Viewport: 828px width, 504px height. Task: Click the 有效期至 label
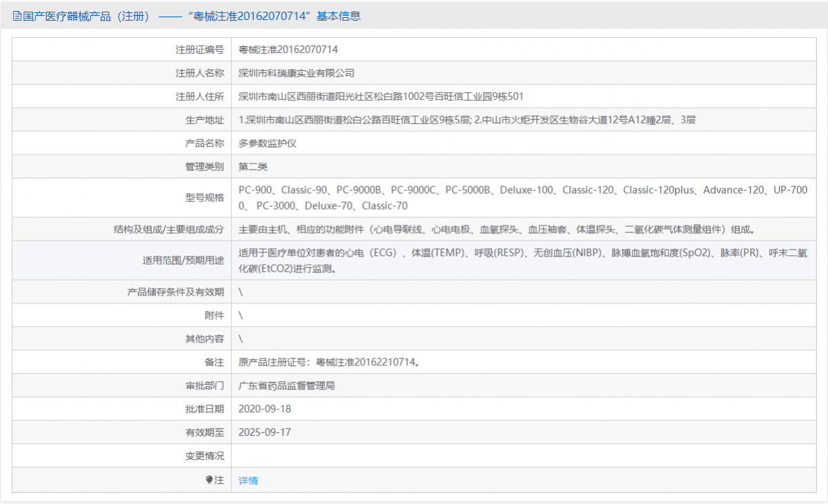pyautogui.click(x=205, y=432)
